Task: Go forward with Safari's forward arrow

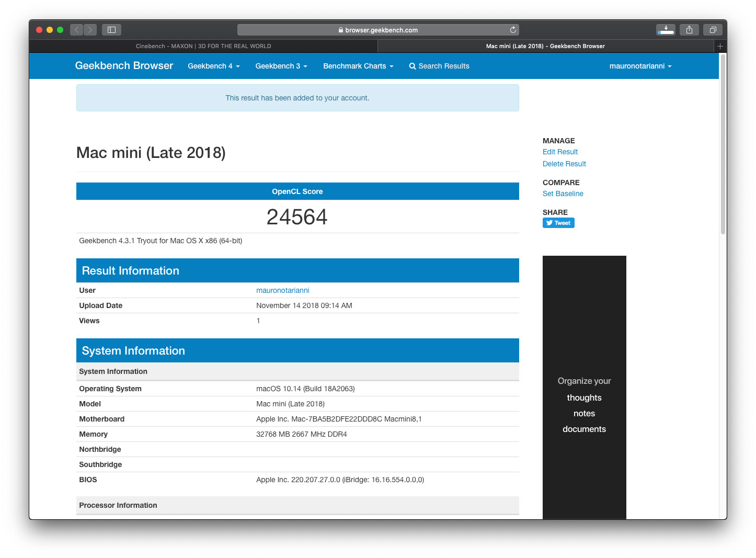Action: (x=90, y=30)
